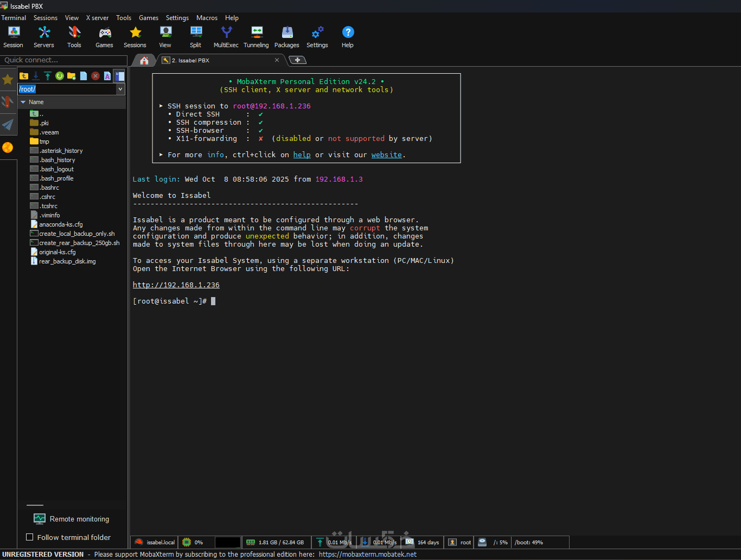Delete selected file with red X icon

[x=95, y=76]
